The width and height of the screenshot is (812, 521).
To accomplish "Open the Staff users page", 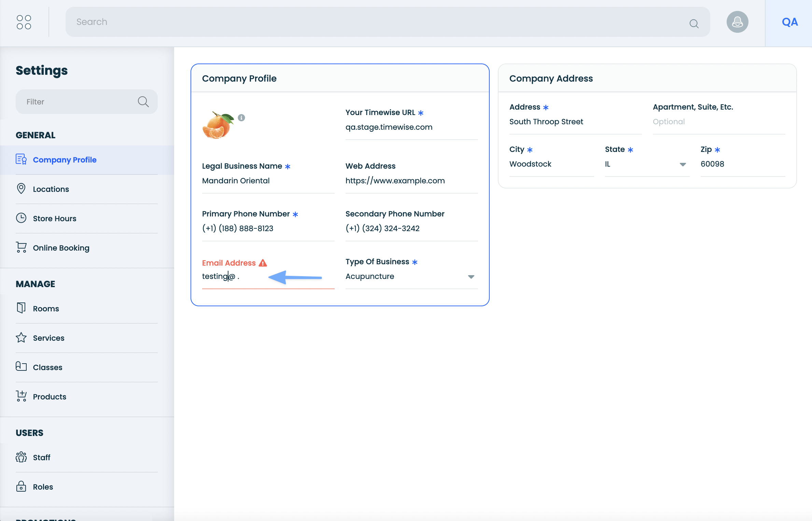I will click(x=42, y=457).
